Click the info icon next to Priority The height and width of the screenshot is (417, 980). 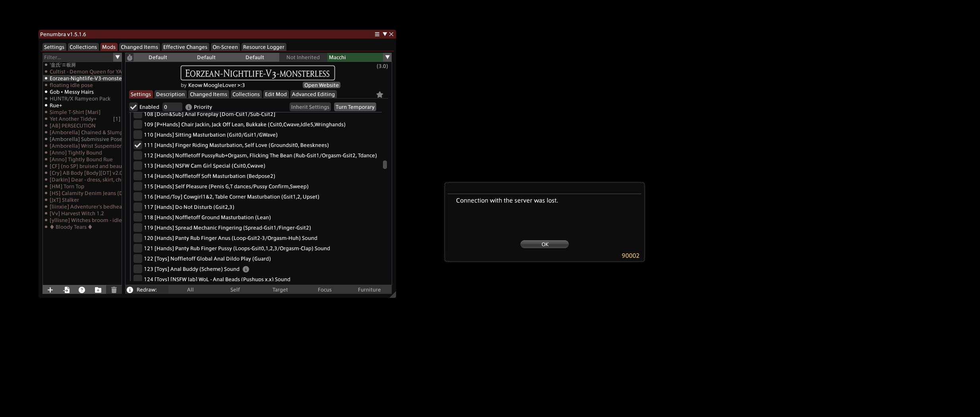coord(189,107)
